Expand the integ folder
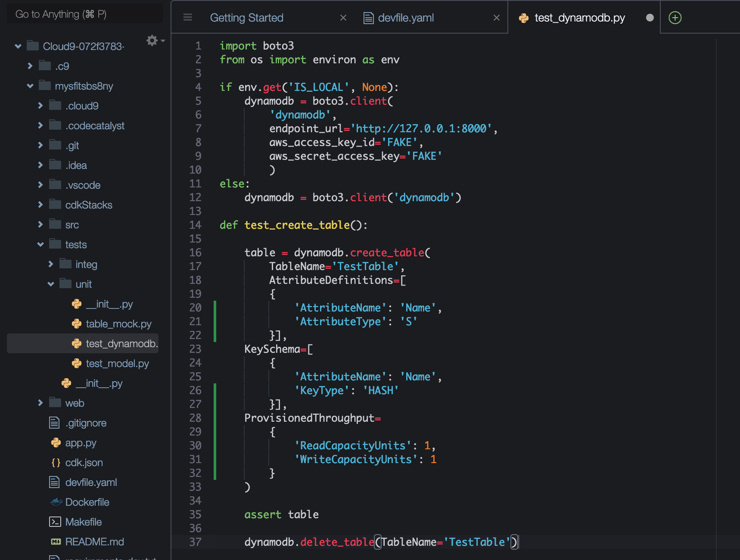 point(51,264)
